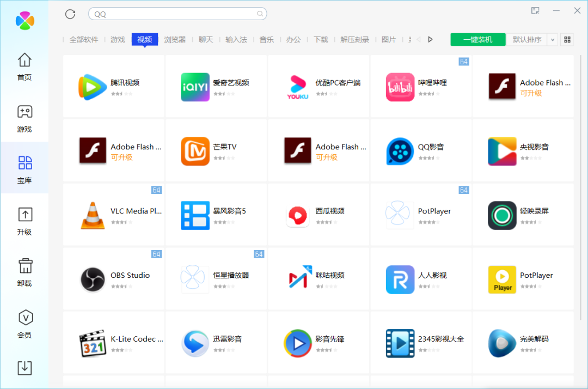Open the 轻映录屏 app icon
Viewport: 588px width, 389px height.
[x=502, y=215]
